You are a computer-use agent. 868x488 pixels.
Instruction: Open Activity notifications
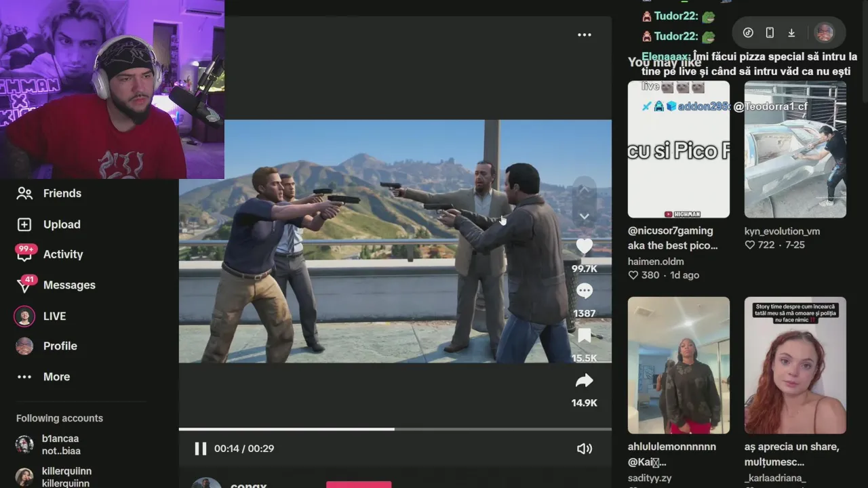point(63,254)
